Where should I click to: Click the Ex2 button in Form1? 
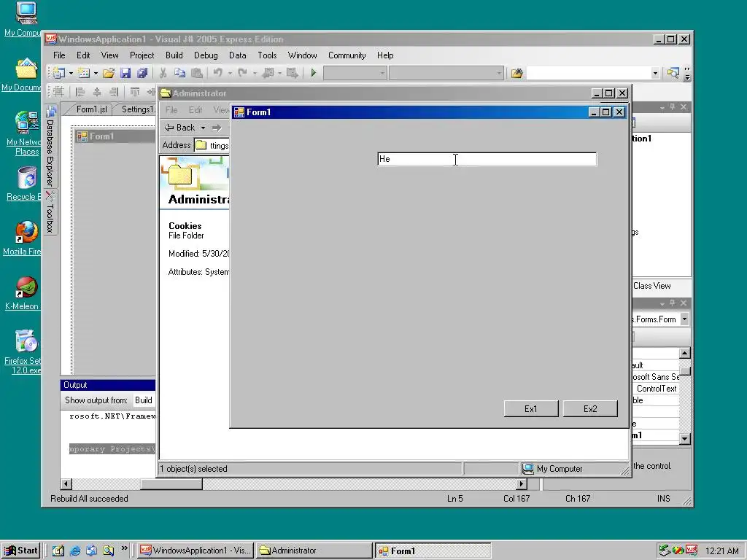point(590,408)
